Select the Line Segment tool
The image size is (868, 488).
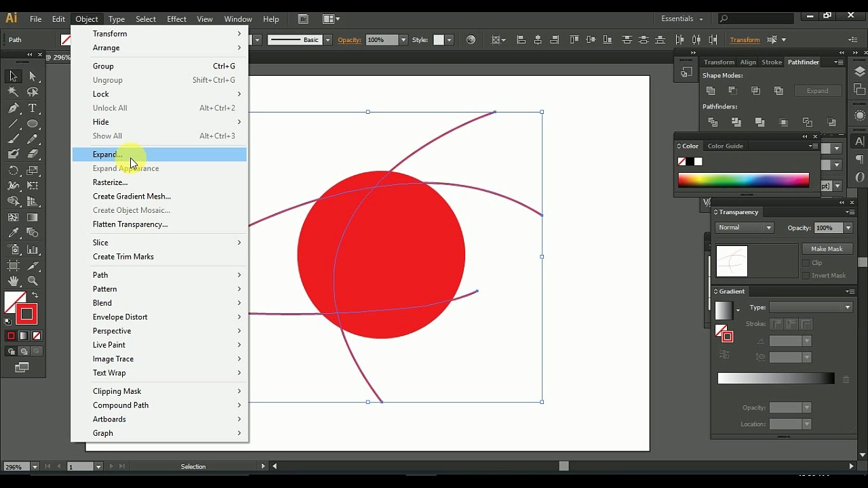point(13,124)
